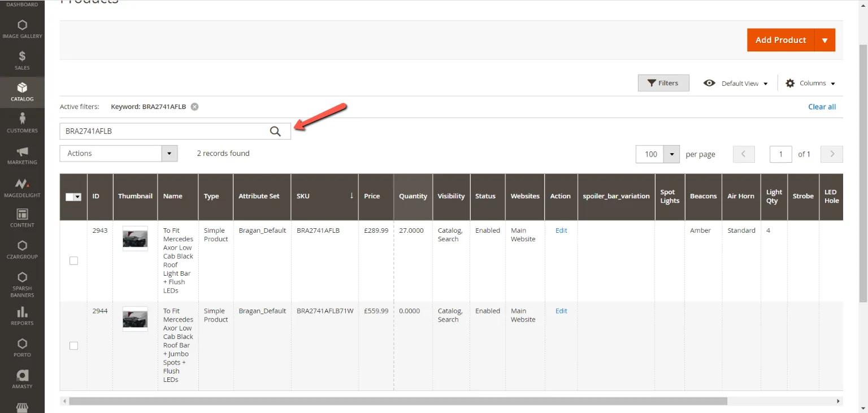Image resolution: width=868 pixels, height=413 pixels.
Task: Open thumbnail of product 2944
Action: coord(135,319)
